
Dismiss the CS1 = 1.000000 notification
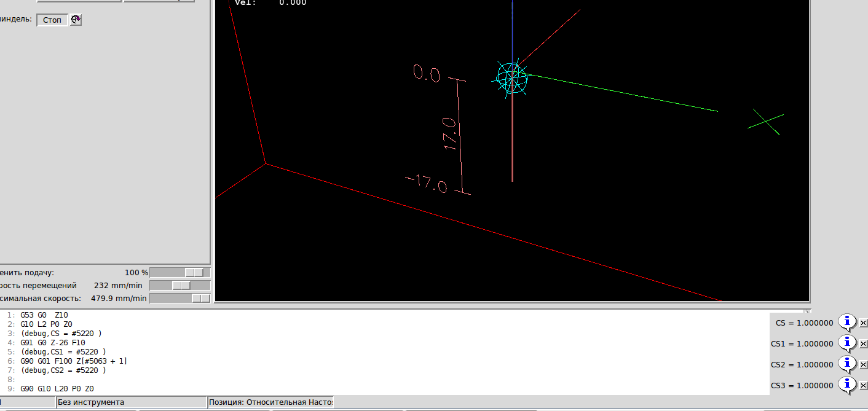click(863, 344)
